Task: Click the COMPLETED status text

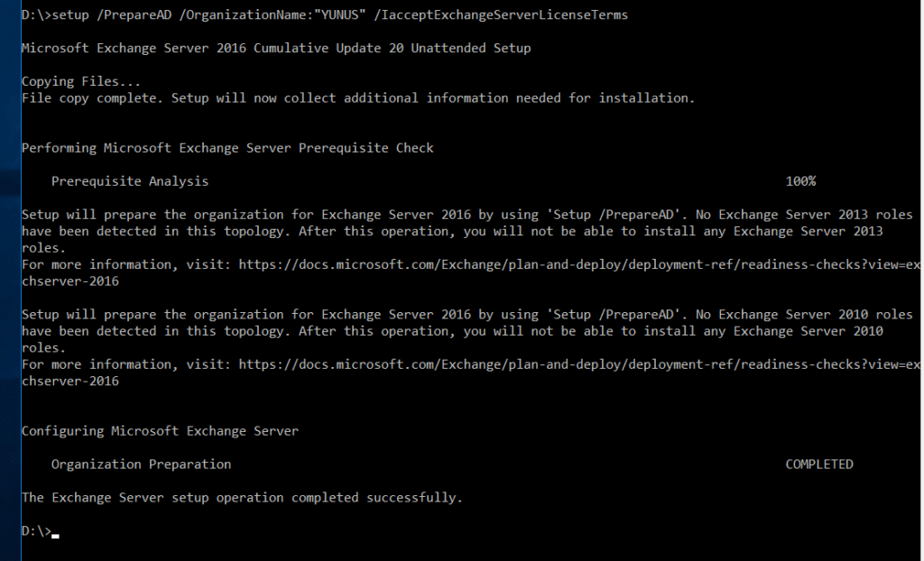Action: (x=819, y=464)
